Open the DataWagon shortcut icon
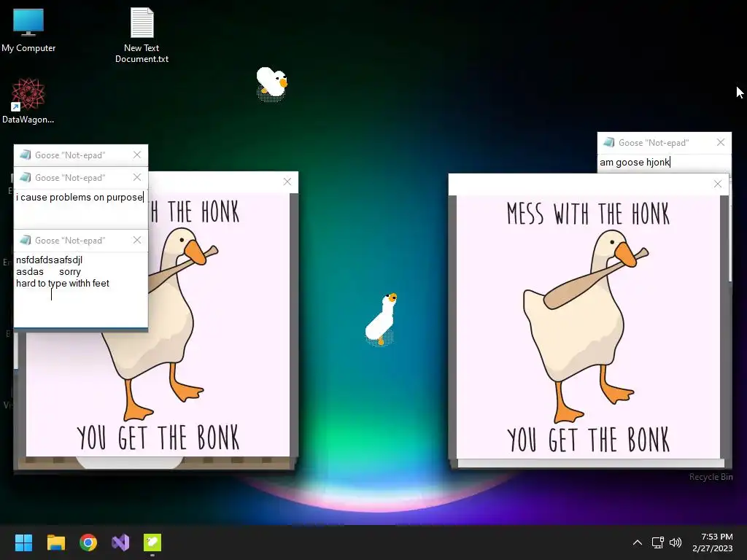Screen dimensions: 747x560 pyautogui.click(x=28, y=101)
